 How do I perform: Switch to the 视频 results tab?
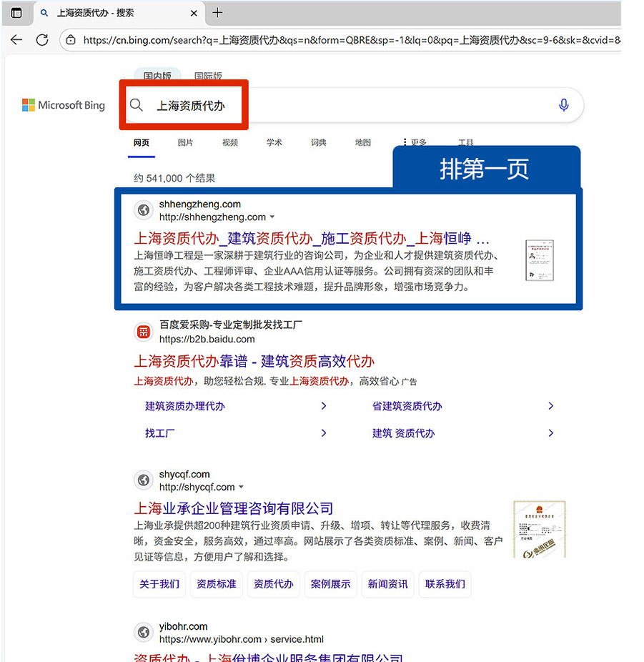pyautogui.click(x=229, y=143)
